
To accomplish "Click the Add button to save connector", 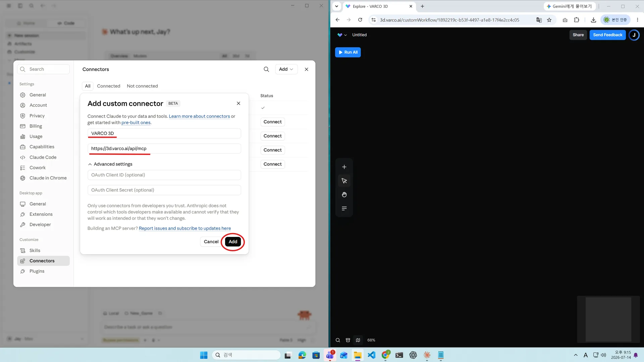I will (x=233, y=242).
